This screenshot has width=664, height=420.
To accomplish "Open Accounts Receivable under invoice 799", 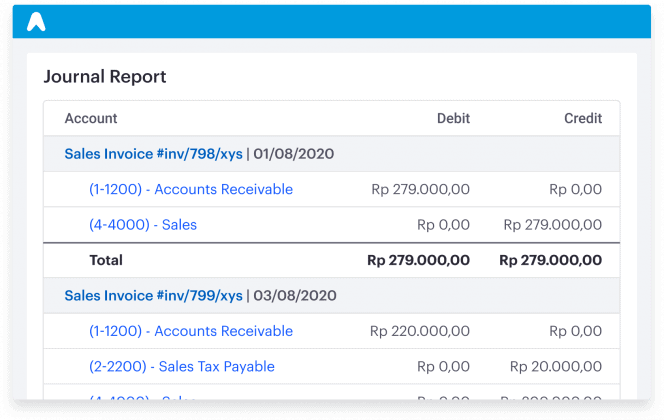I will [x=191, y=331].
